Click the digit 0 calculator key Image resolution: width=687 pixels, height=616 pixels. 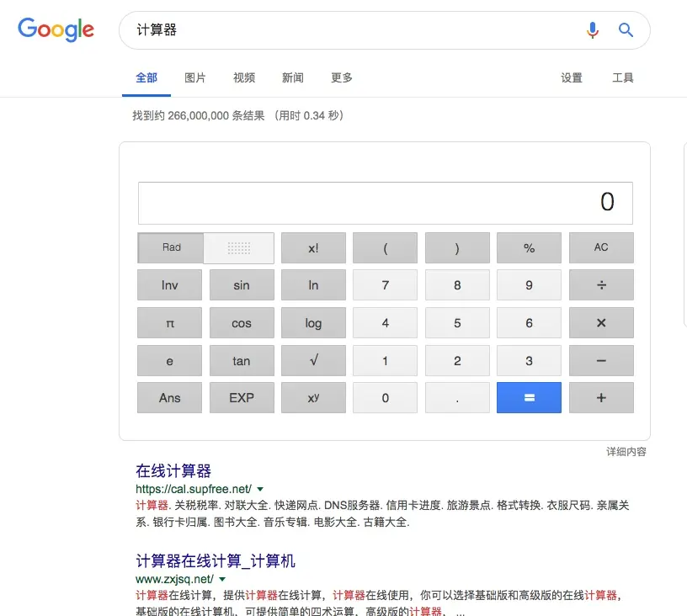385,397
